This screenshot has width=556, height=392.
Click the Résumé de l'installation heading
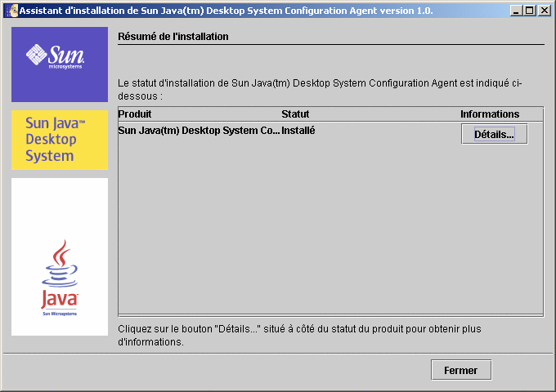point(173,37)
